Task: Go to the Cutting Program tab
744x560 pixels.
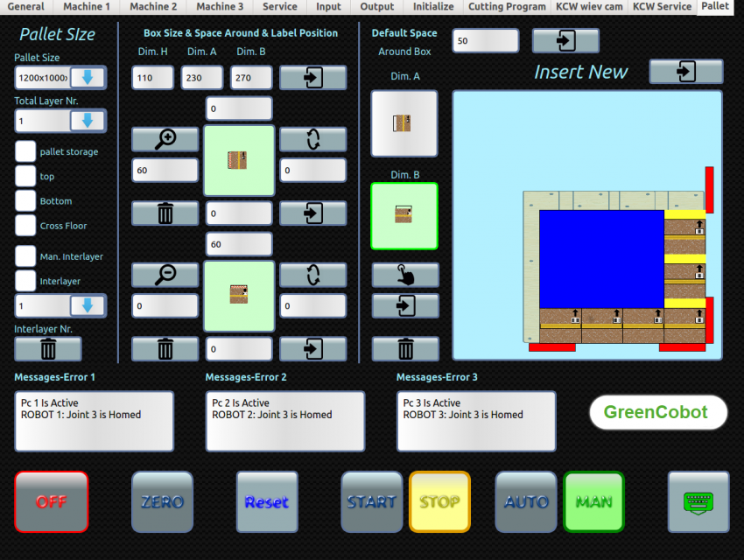Action: coord(507,7)
